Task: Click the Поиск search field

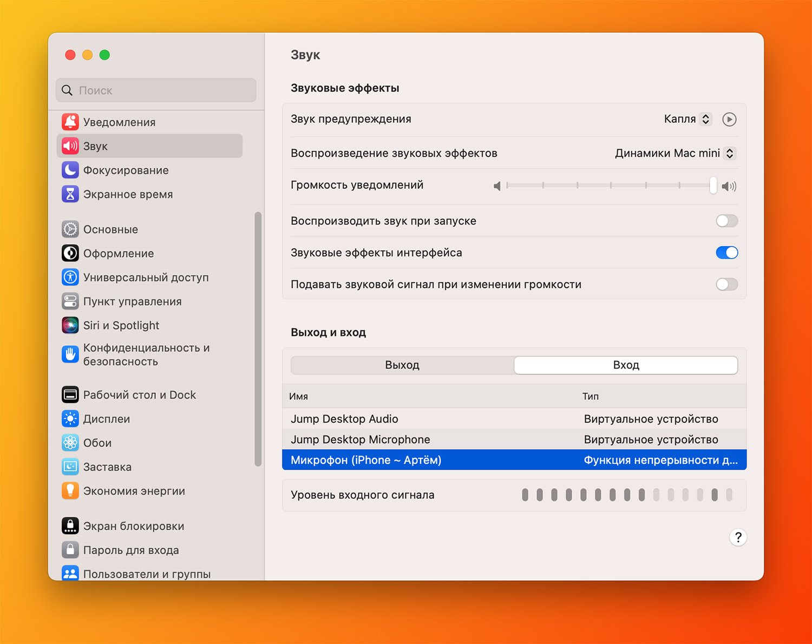Action: click(x=156, y=90)
